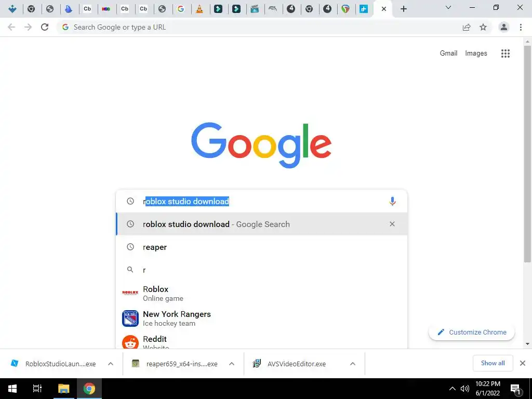Select the 'r' search suggestion
This screenshot has height=399, width=532.
261,270
